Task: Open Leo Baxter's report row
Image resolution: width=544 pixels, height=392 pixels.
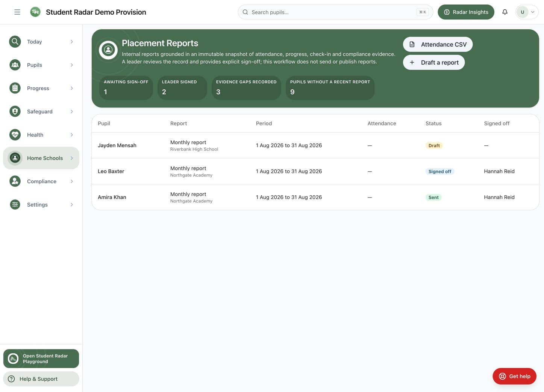Action: [315, 171]
